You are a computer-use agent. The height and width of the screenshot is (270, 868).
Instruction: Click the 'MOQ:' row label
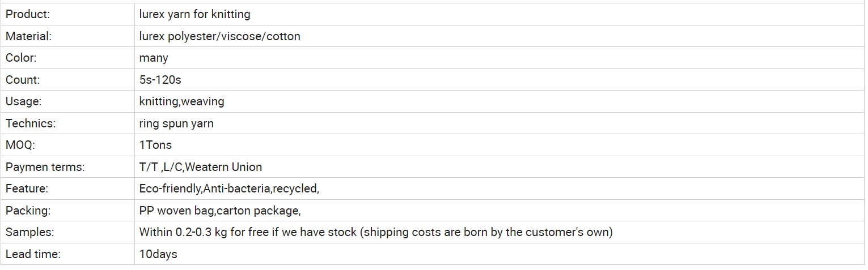coord(20,145)
